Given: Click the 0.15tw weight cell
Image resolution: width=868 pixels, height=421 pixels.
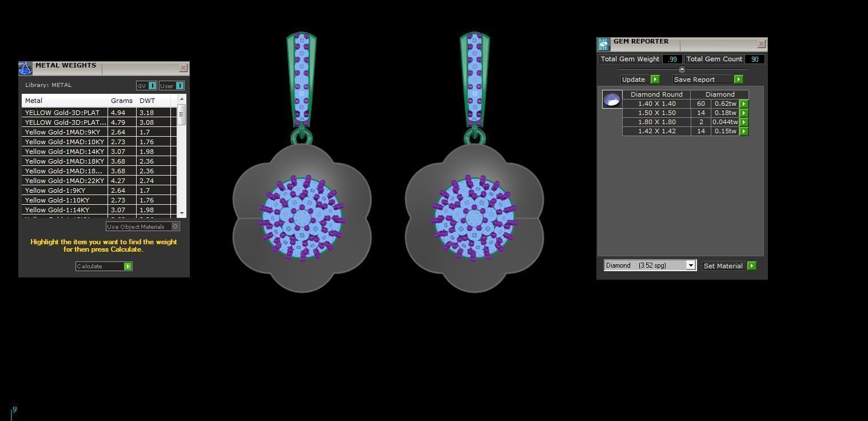Looking at the screenshot, I should tap(725, 132).
